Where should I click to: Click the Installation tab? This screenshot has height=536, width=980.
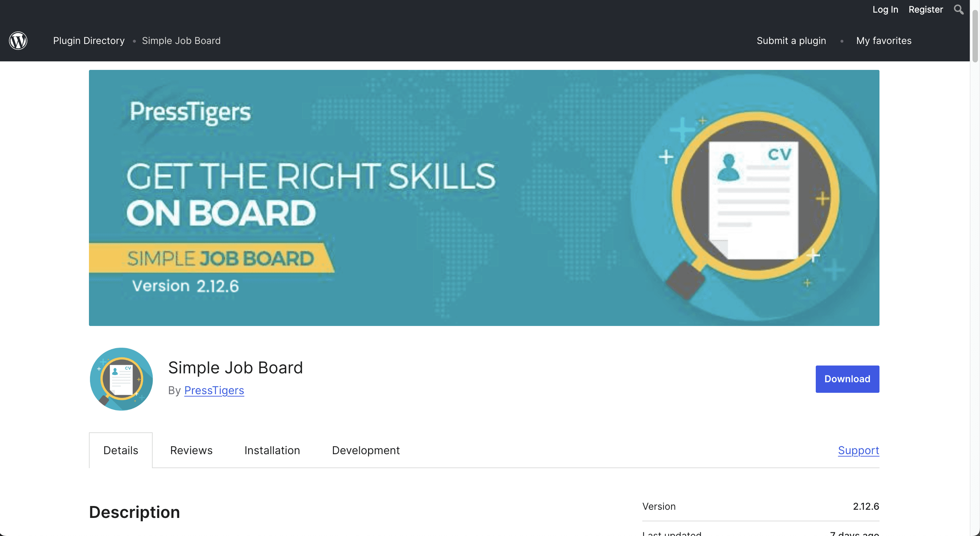(272, 449)
